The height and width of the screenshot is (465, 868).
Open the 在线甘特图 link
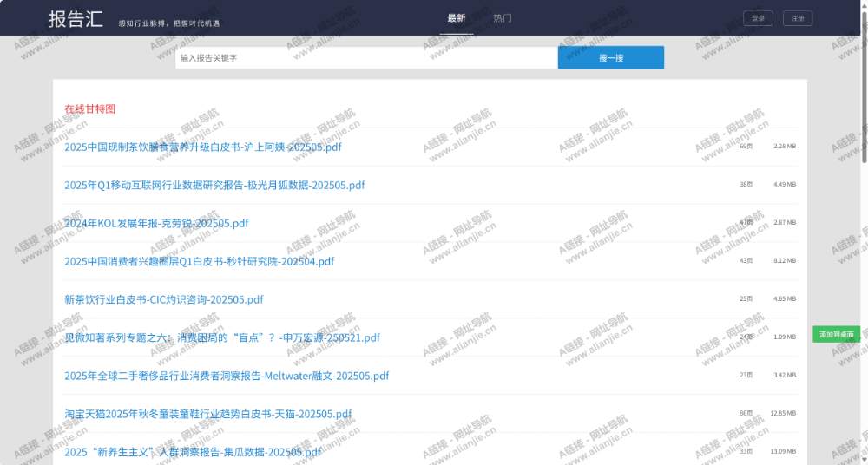click(x=90, y=109)
